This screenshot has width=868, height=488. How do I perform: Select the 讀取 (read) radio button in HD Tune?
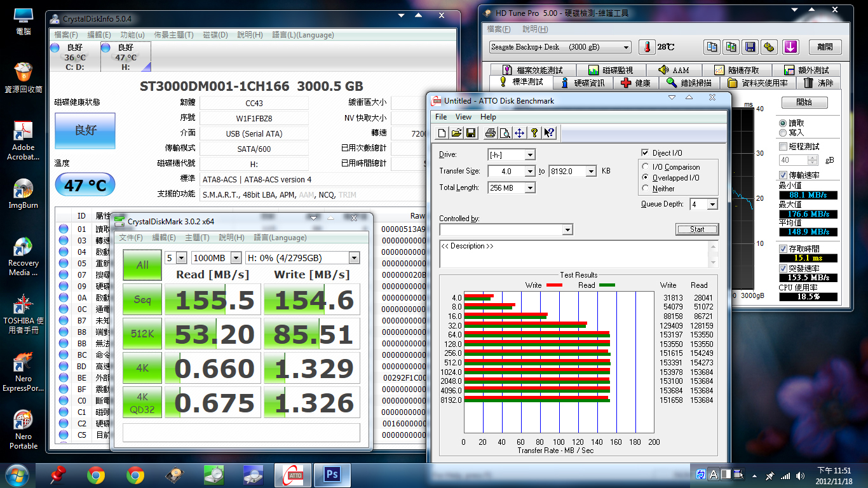pos(782,123)
